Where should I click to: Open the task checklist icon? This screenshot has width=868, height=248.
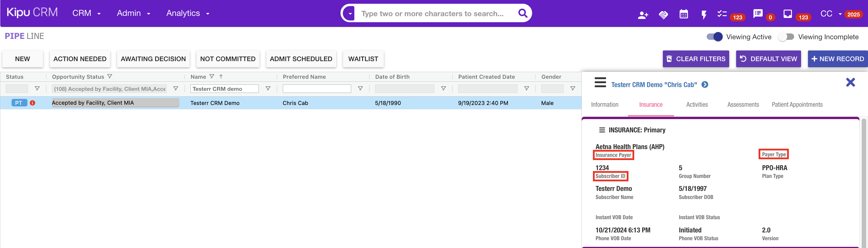[x=722, y=14]
